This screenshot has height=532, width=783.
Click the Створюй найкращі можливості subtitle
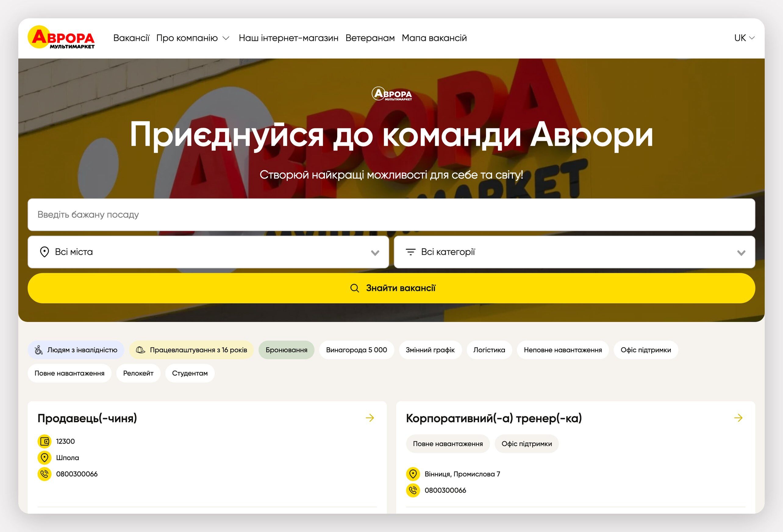click(x=391, y=174)
